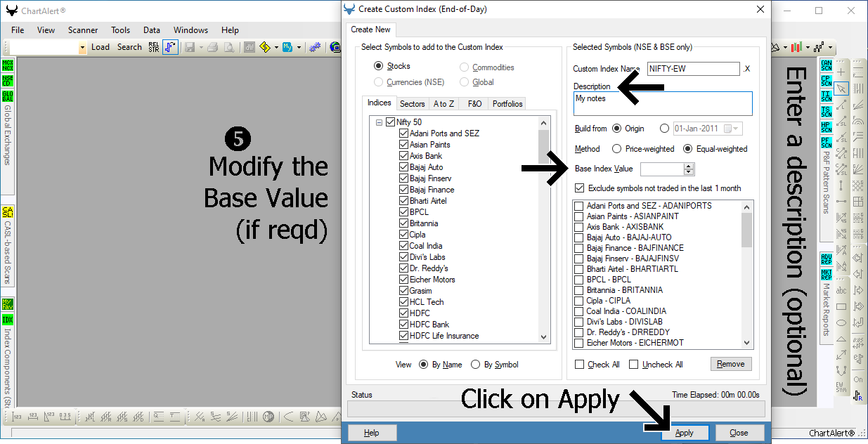Select the crosshair cursor tool
This screenshot has height=444, width=868.
tap(841, 72)
